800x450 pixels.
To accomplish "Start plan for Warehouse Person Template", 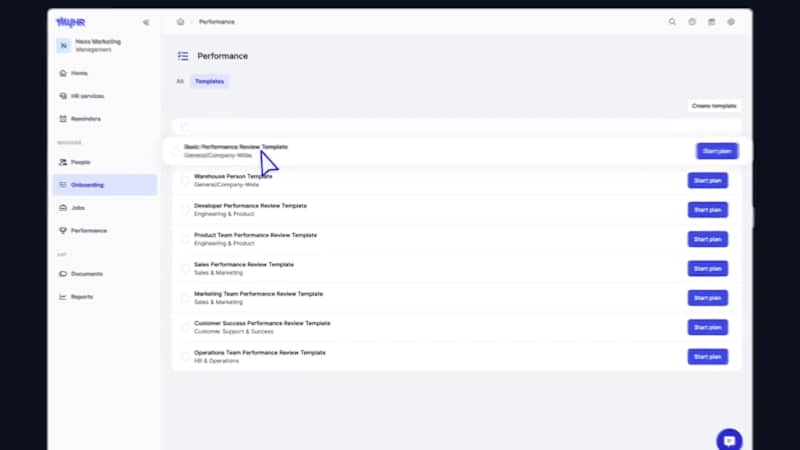I will (x=707, y=181).
